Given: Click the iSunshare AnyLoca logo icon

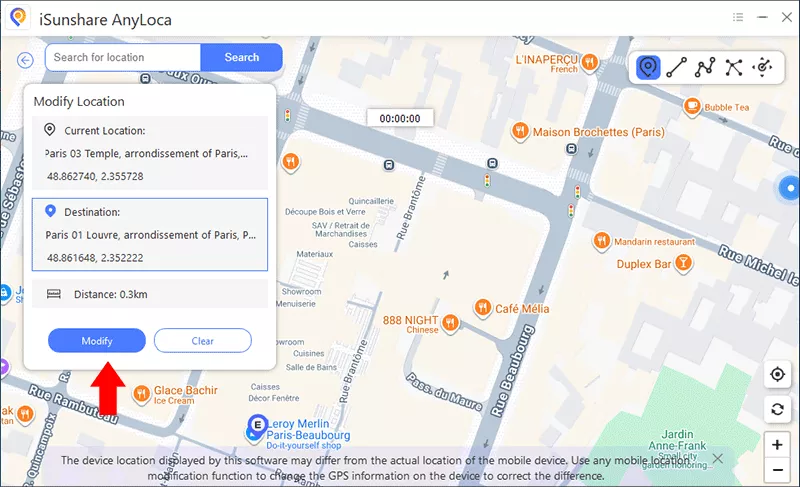Looking at the screenshot, I should [18, 18].
